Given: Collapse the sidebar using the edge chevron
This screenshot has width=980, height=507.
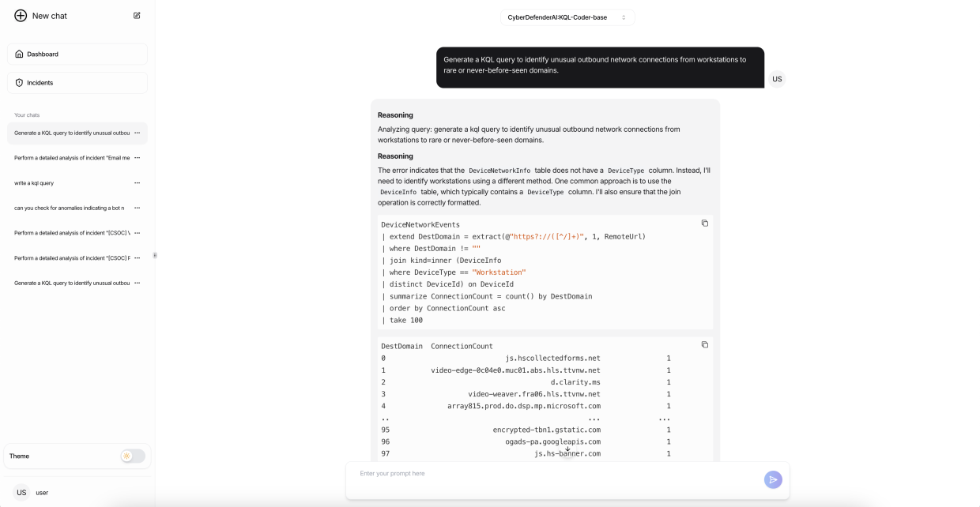Looking at the screenshot, I should pos(155,256).
